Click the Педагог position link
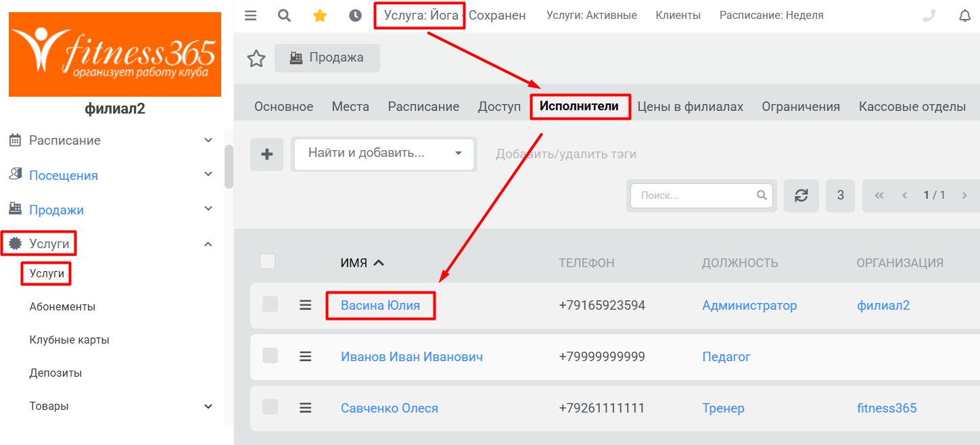This screenshot has width=980, height=445. (726, 356)
